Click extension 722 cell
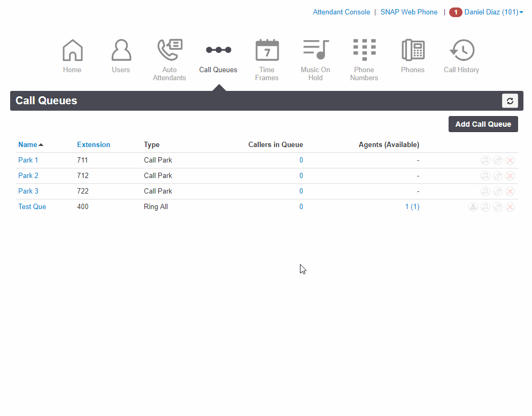532x416 pixels. 83,191
